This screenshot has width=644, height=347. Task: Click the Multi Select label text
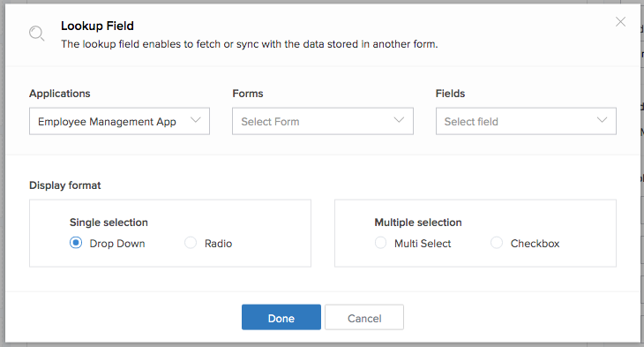(x=423, y=244)
